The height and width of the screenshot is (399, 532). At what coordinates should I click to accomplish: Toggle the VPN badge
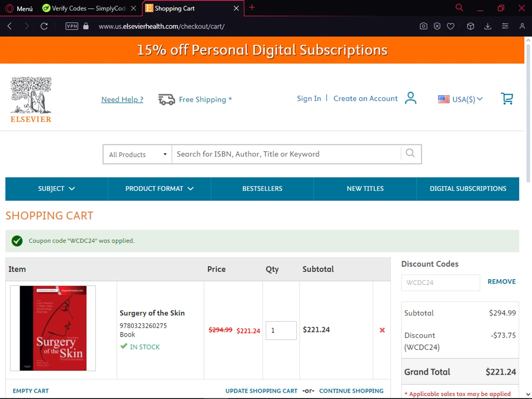pyautogui.click(x=72, y=26)
